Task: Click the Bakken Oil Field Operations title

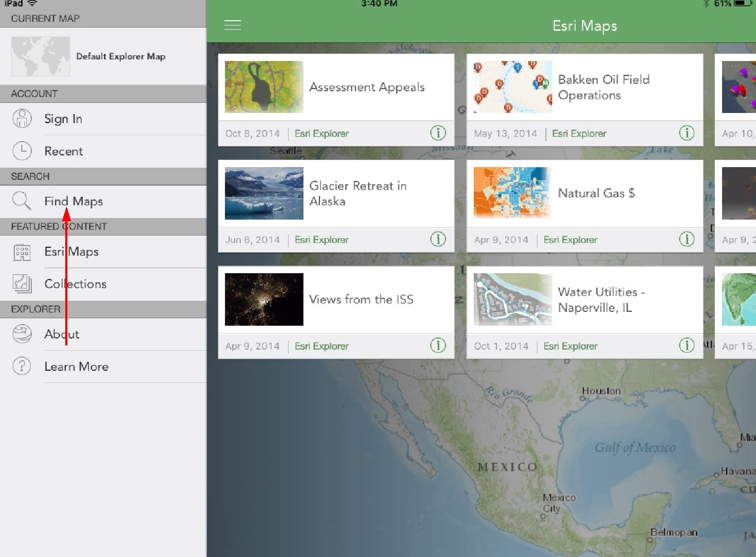Action: point(604,87)
